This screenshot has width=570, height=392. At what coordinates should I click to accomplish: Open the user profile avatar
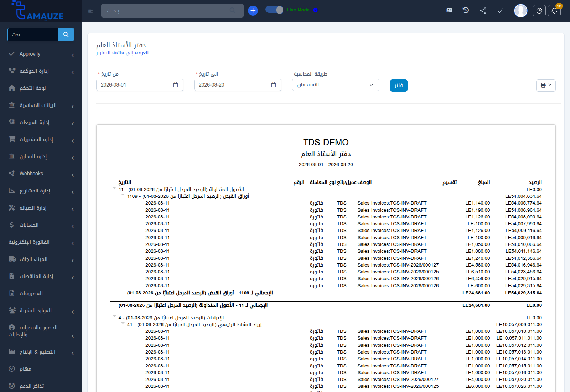(521, 11)
